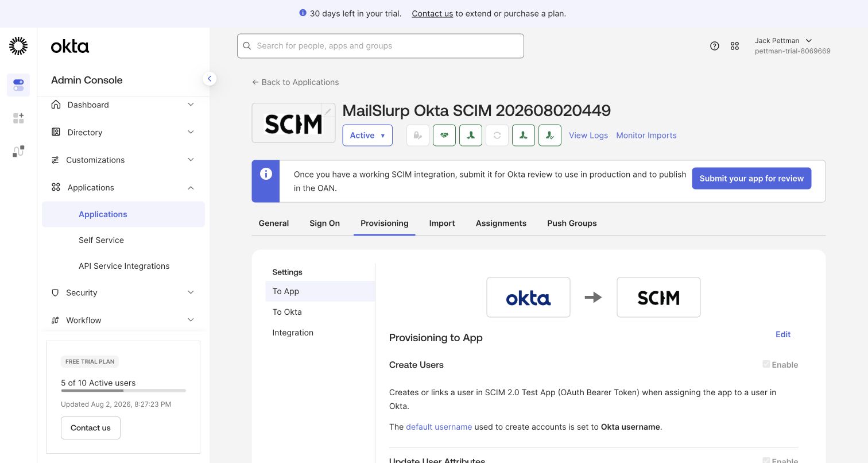Image resolution: width=868 pixels, height=463 pixels.
Task: Open the default username link
Action: pyautogui.click(x=439, y=427)
